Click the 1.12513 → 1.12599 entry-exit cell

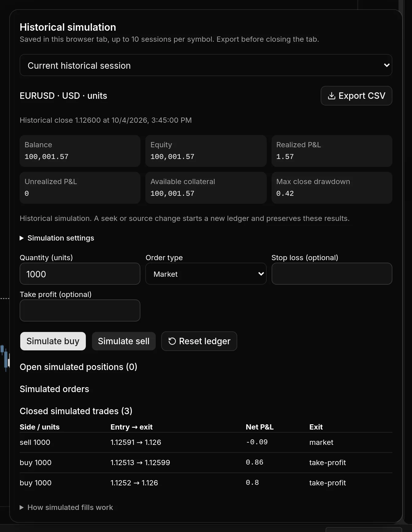[140, 463]
